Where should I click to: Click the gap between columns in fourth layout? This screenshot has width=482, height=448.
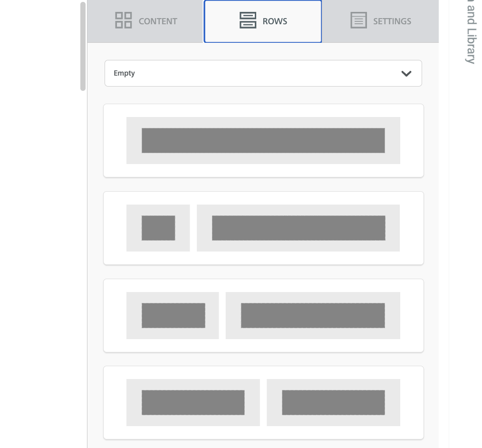coord(263,402)
